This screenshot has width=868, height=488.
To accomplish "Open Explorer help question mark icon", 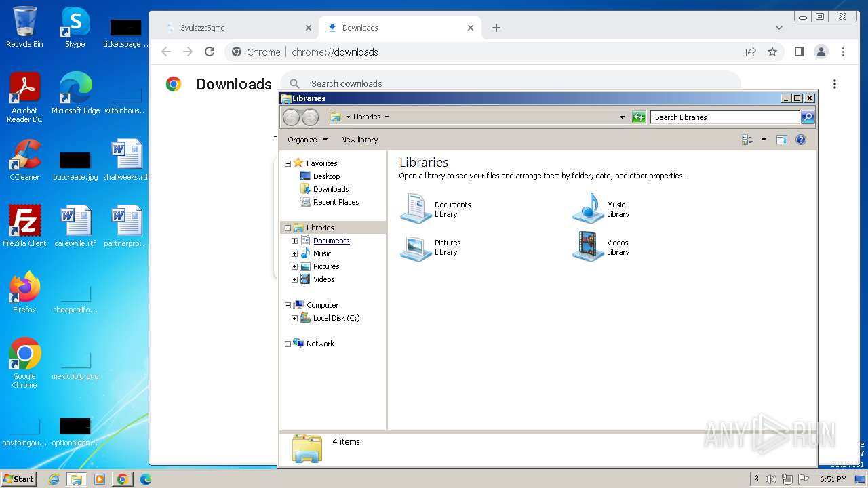I will pyautogui.click(x=801, y=140).
